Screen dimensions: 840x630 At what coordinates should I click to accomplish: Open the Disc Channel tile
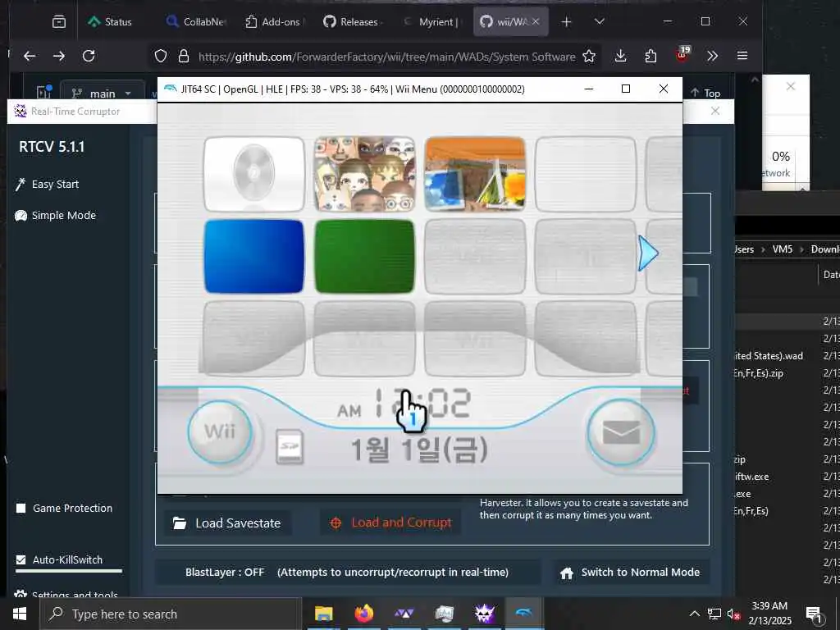tap(254, 174)
